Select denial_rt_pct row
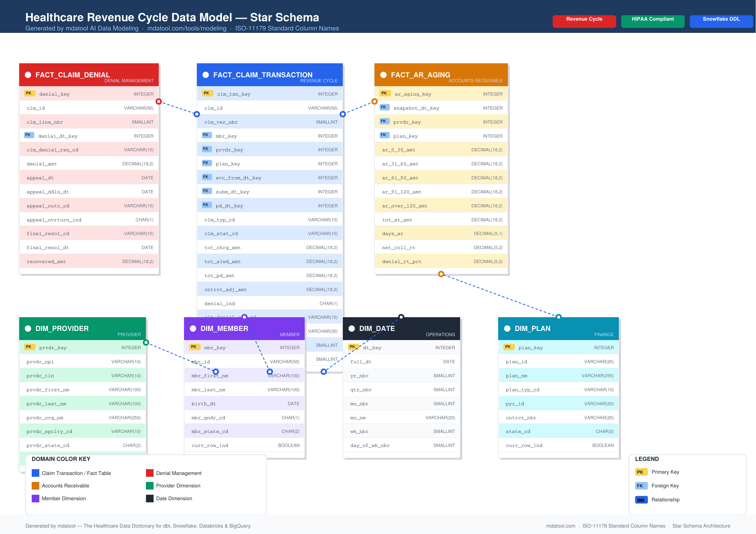Screen dimensions: 756x534 click(441, 262)
